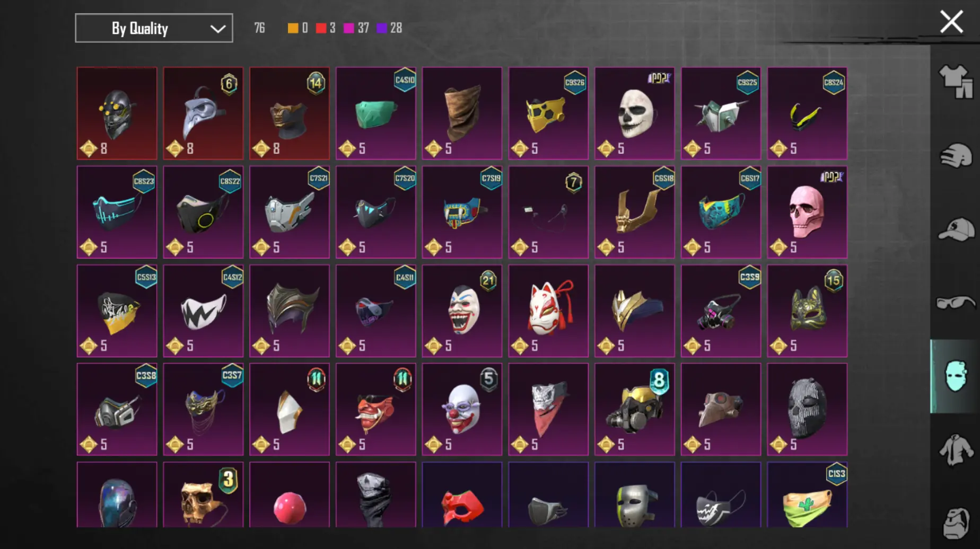Open the outfits shirt category icon
980x549 pixels.
[x=956, y=82]
